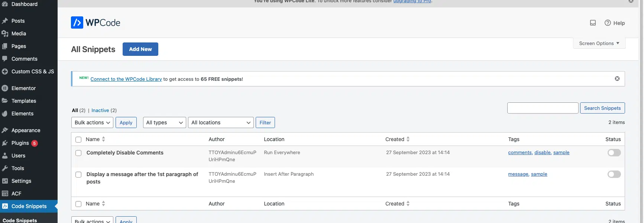Activate the Completely Disable Comments status toggle
The height and width of the screenshot is (223, 644).
pyautogui.click(x=614, y=153)
